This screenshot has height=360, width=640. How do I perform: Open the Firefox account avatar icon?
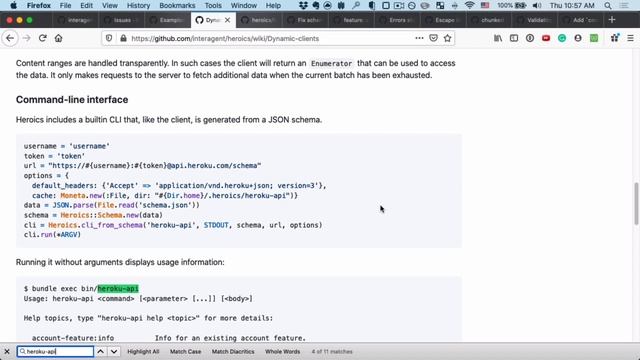click(x=578, y=38)
